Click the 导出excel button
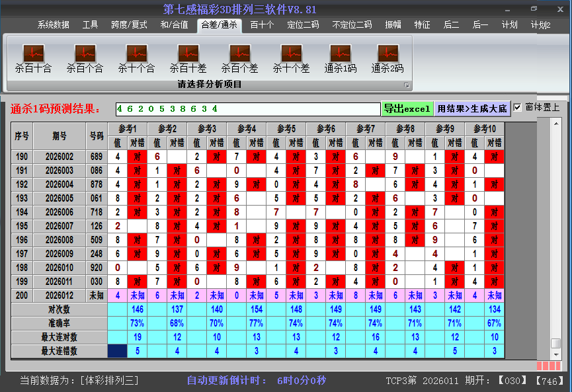Viewport: 572px width, 392px height. pos(407,108)
